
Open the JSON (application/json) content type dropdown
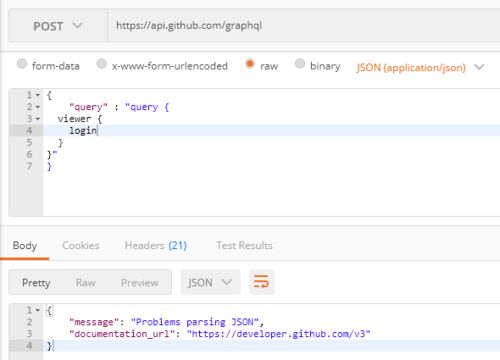click(420, 68)
